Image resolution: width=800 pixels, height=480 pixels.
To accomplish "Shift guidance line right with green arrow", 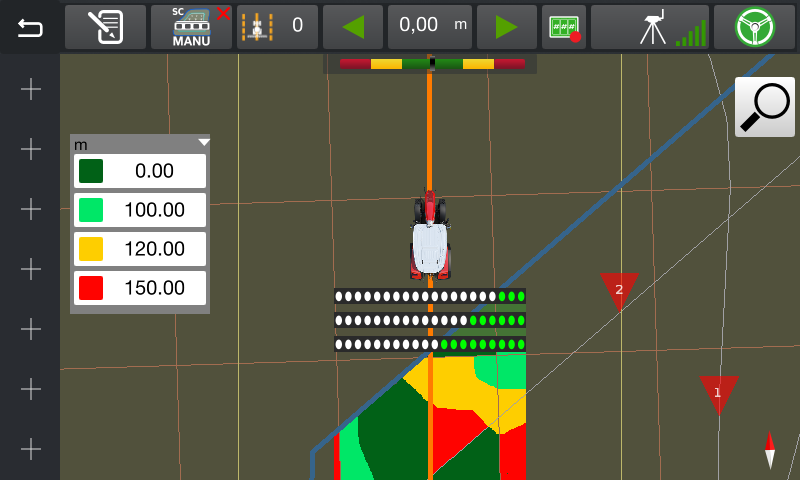I will pos(505,27).
